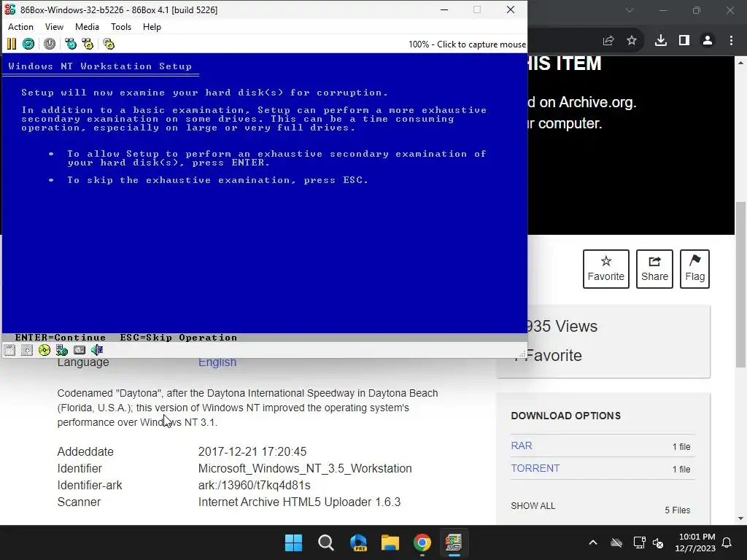Click the English language link
The image size is (747, 560).
pyautogui.click(x=217, y=362)
